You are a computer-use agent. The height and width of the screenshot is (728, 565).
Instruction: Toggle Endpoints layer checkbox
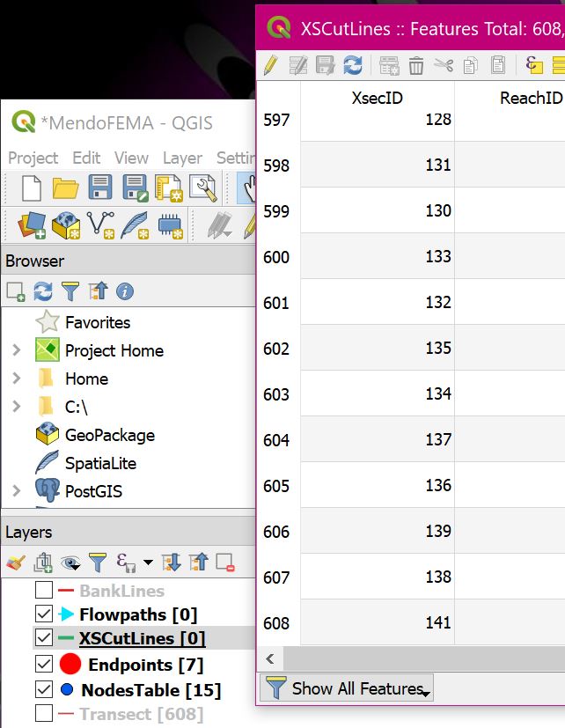tap(44, 664)
